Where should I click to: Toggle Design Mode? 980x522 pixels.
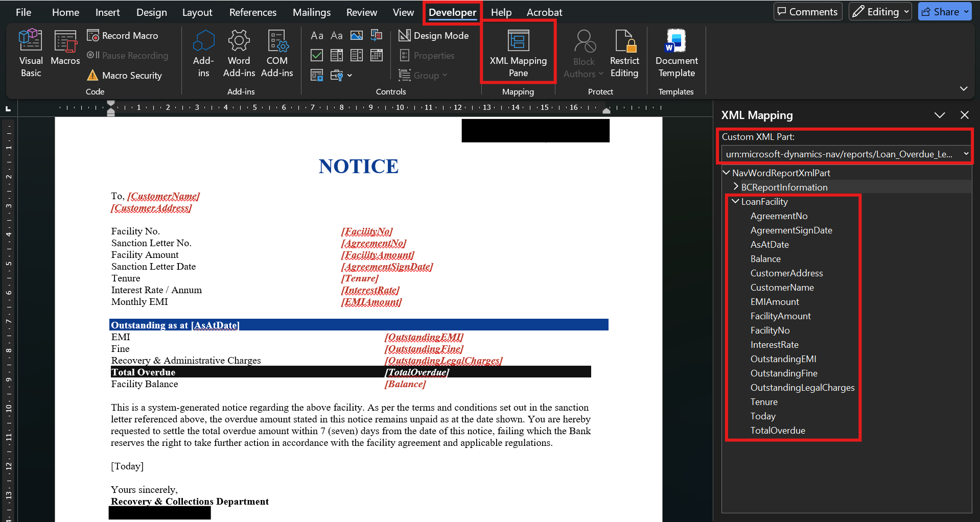[x=433, y=36]
